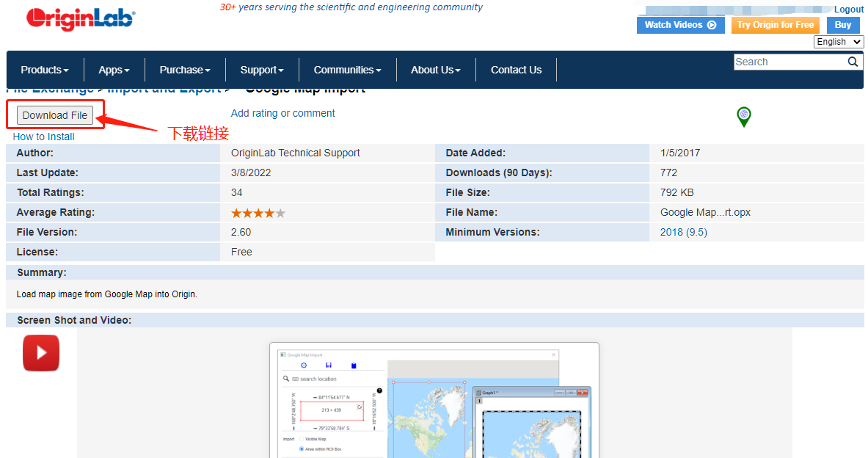Select the summary text about Google Map

click(107, 294)
